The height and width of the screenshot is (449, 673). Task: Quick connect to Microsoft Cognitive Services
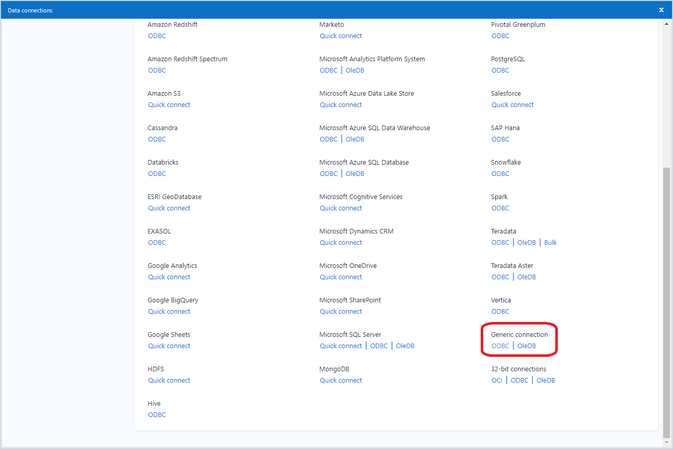pyautogui.click(x=341, y=208)
